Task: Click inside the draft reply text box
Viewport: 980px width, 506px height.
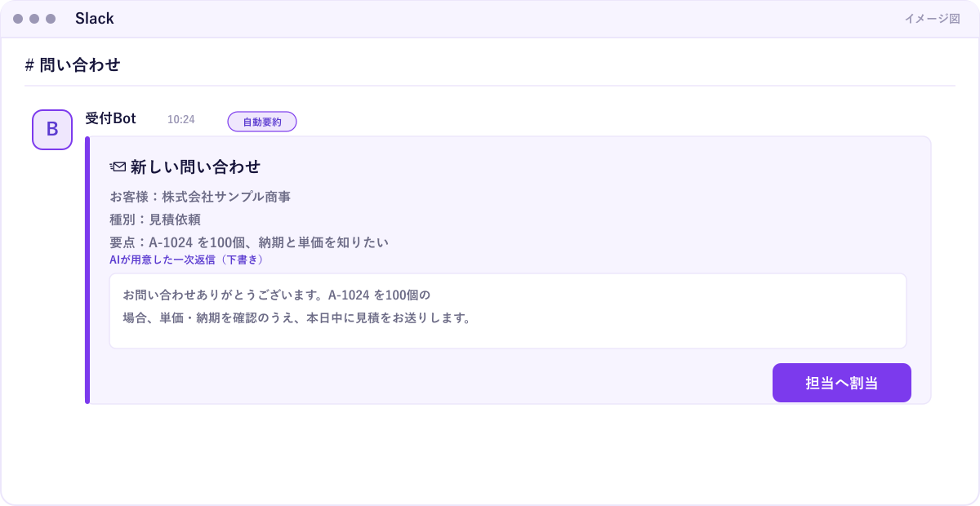Action: (508, 311)
